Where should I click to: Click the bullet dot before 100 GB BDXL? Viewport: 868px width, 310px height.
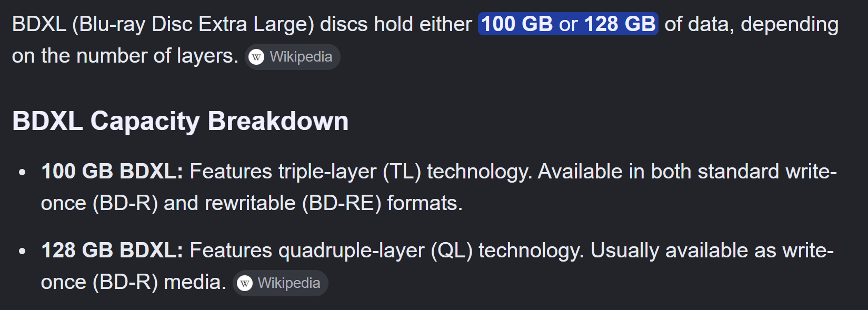[x=22, y=172]
